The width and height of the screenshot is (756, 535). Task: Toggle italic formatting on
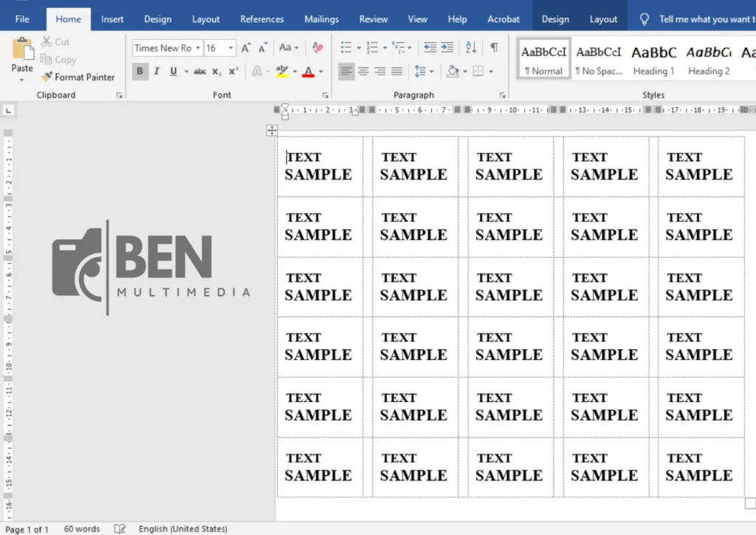click(x=156, y=71)
